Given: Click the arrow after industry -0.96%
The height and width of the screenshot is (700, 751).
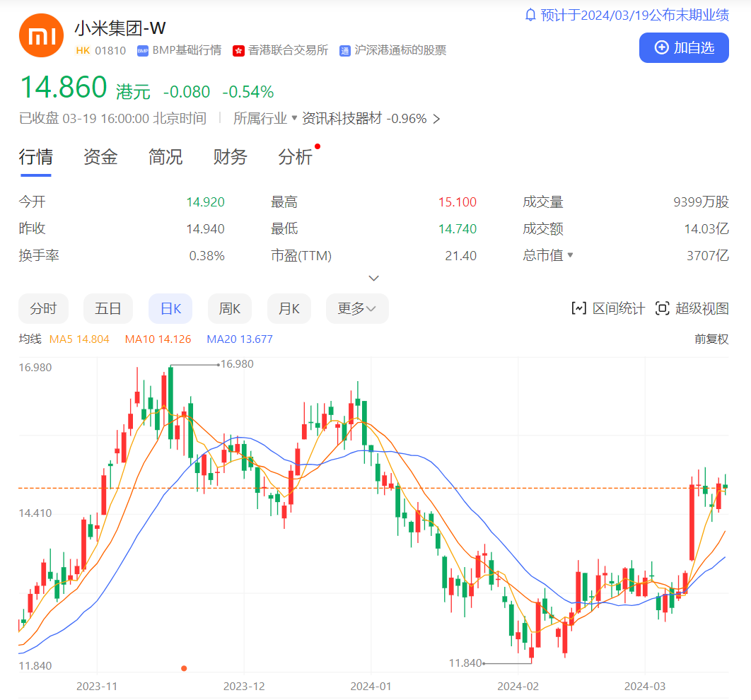Looking at the screenshot, I should (x=436, y=119).
